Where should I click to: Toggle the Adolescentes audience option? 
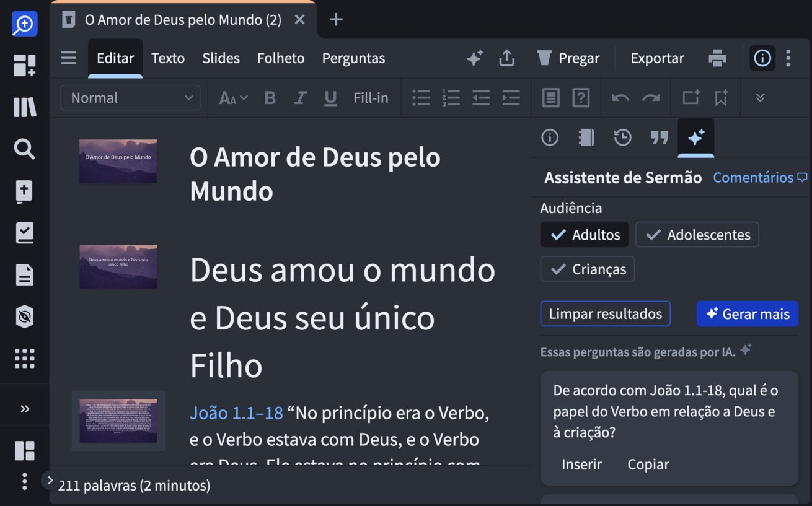[697, 235]
